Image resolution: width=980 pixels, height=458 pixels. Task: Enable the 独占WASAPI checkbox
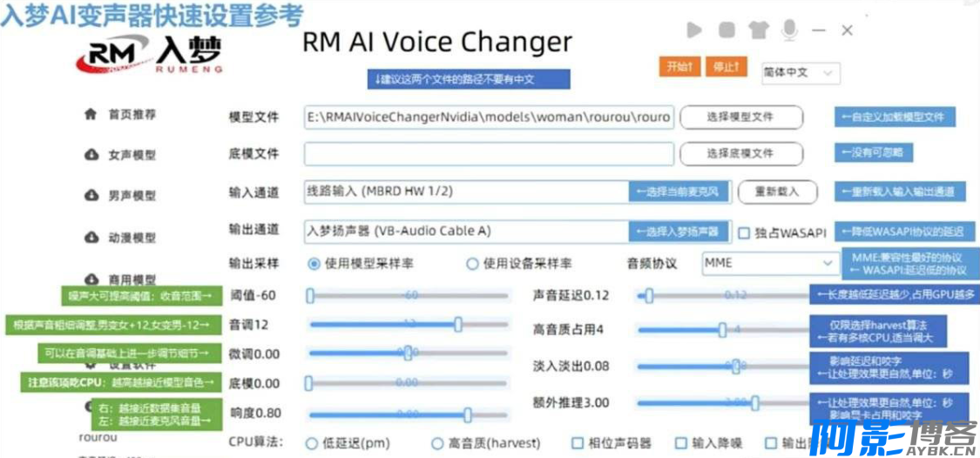(744, 232)
